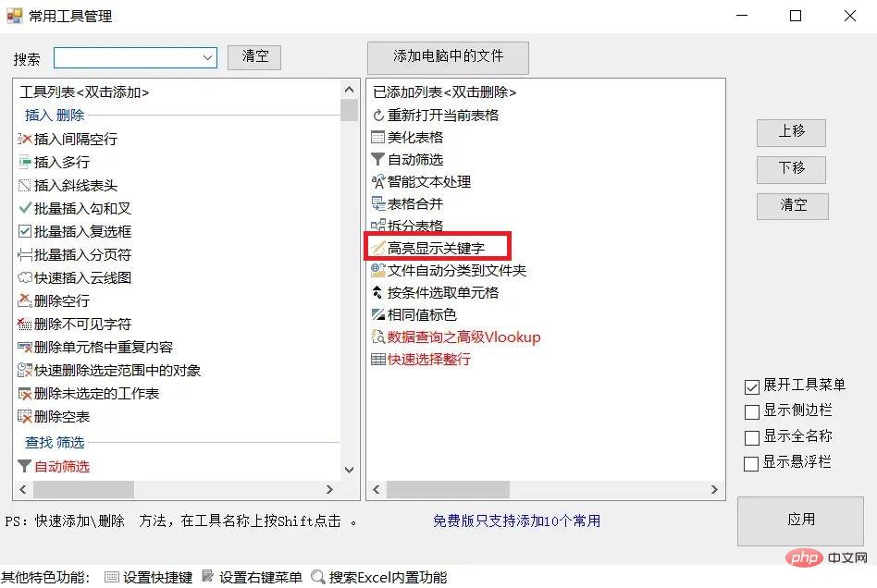Click the 拆分表格 icon
Viewport: 877px width, 588px height.
point(378,226)
